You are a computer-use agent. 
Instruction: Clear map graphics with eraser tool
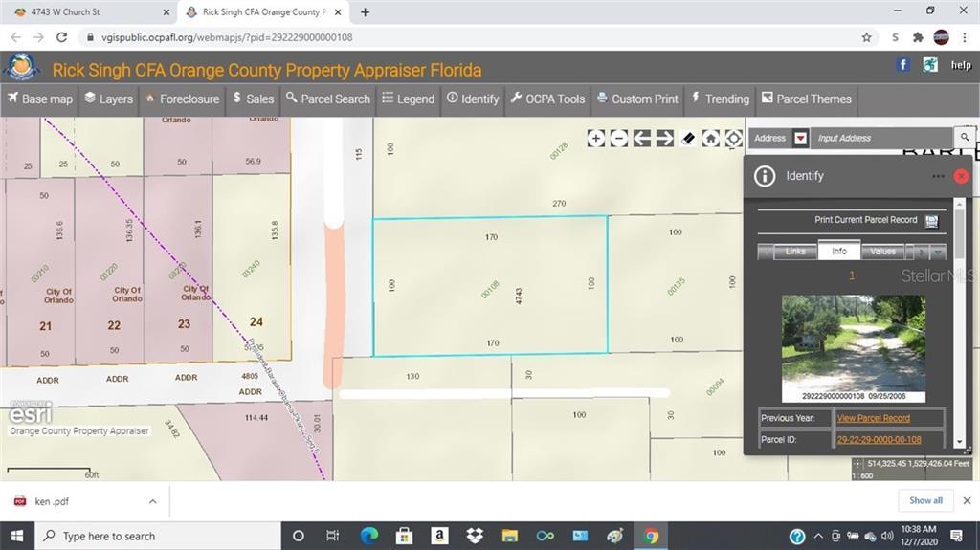(687, 138)
